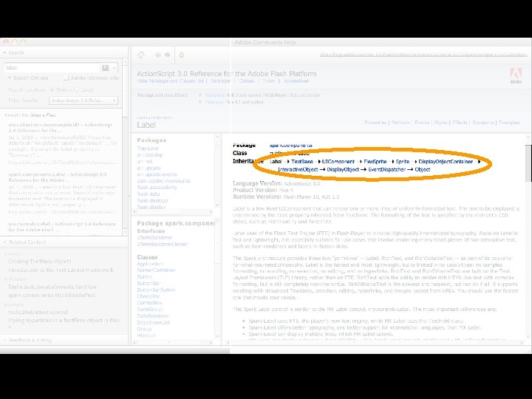Click the Forward navigation arrow
532x399 pixels.
tap(167, 55)
